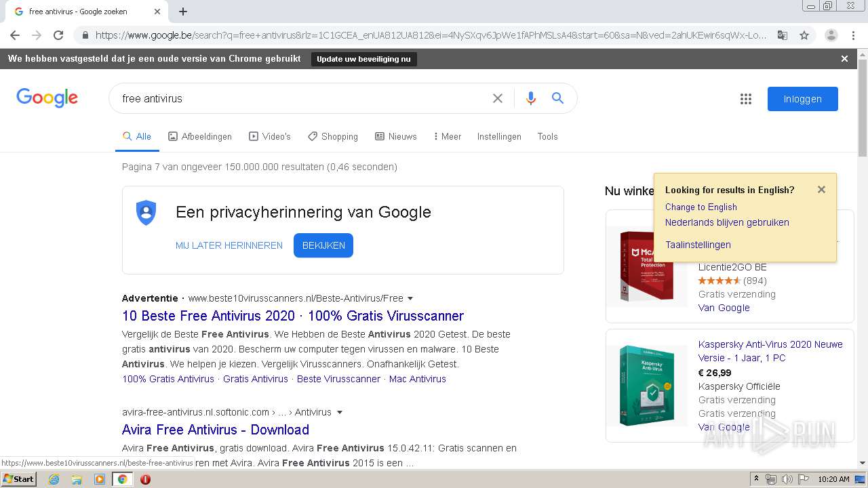Select the Alle search tab
Screen dimensions: 868x488
point(137,136)
